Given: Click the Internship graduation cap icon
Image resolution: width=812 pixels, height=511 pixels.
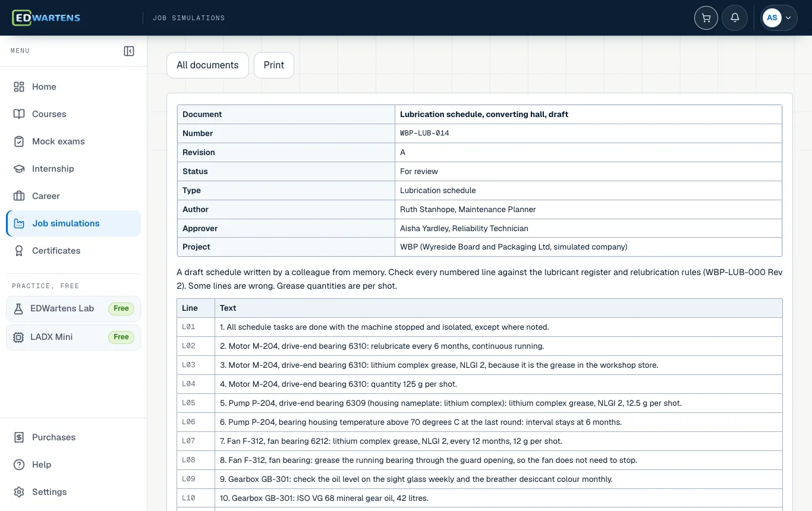Looking at the screenshot, I should tap(19, 169).
